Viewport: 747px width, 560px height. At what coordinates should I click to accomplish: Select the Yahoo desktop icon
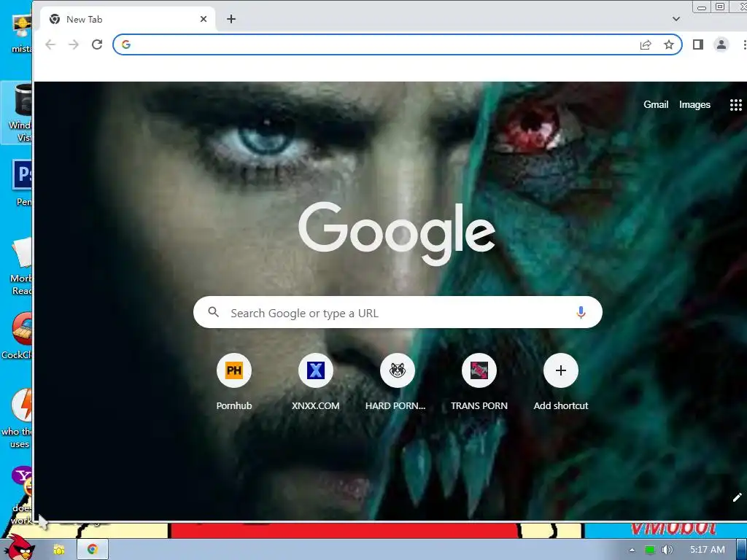click(x=22, y=497)
